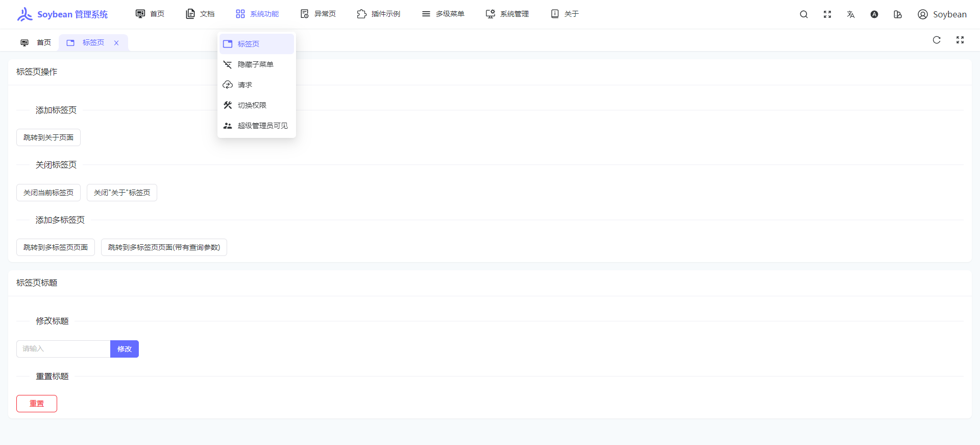Click the red 重置 button
This screenshot has width=980, height=445.
point(37,404)
